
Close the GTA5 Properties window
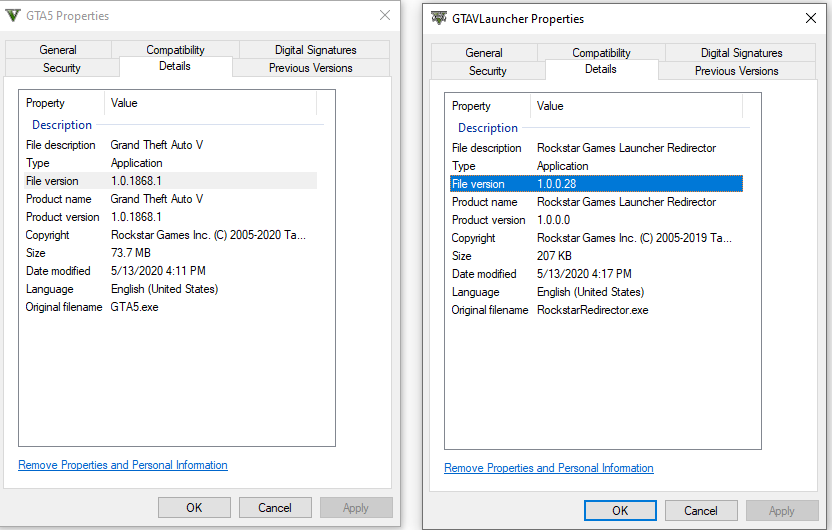pyautogui.click(x=385, y=16)
